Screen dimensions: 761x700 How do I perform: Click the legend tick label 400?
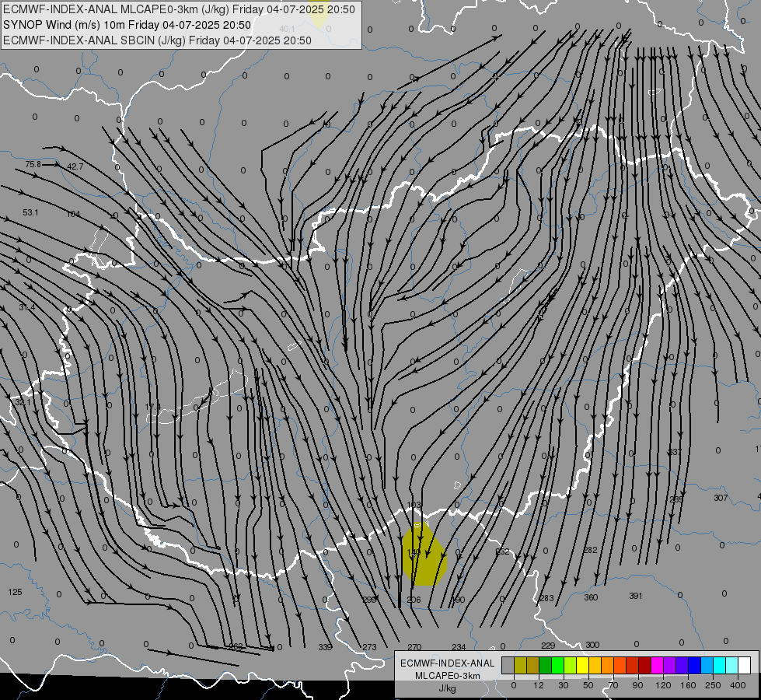[x=738, y=685]
